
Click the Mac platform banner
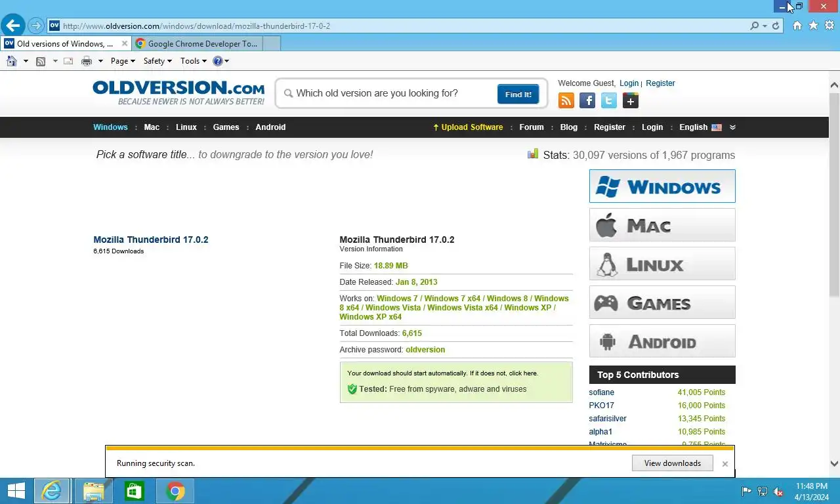point(662,225)
